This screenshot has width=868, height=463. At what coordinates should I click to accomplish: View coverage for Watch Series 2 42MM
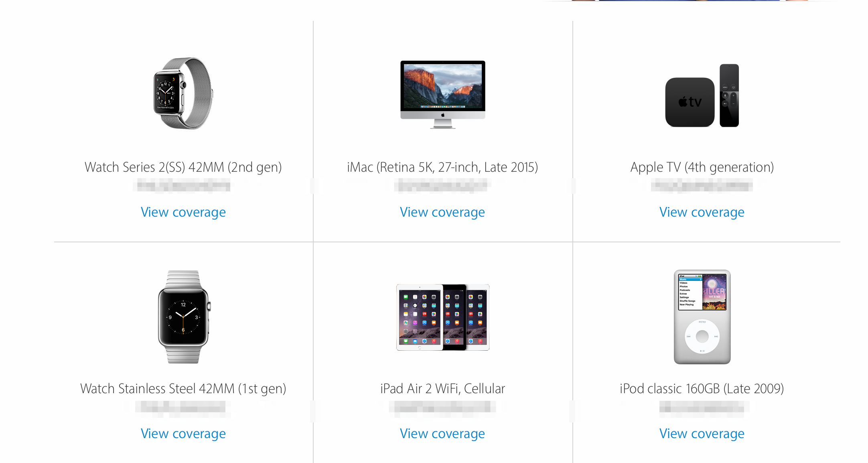click(183, 212)
